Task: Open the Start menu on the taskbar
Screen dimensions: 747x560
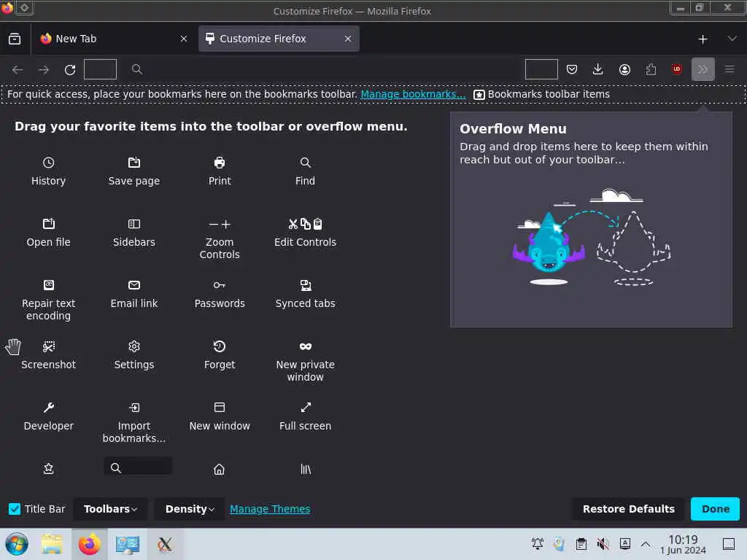Action: click(x=17, y=544)
